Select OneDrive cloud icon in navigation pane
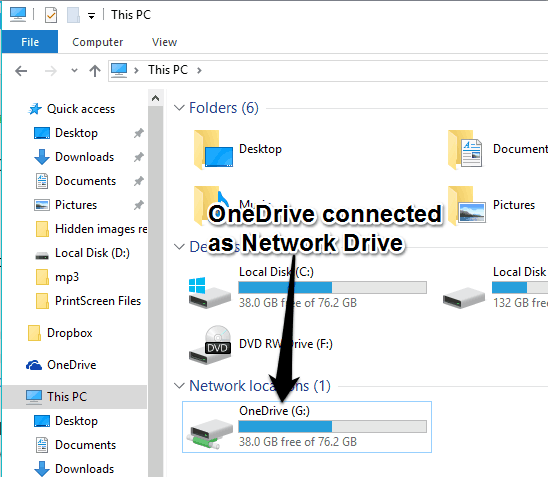The width and height of the screenshot is (548, 477). pos(34,365)
